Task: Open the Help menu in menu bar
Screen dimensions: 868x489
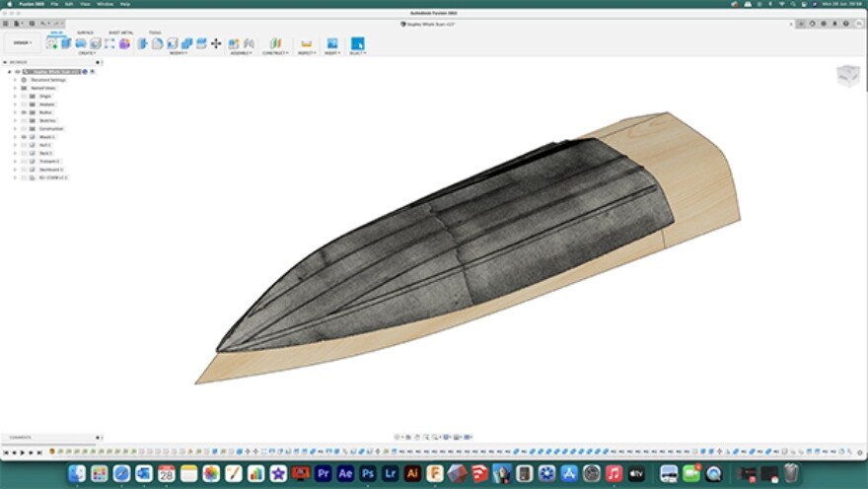Action: pyautogui.click(x=125, y=4)
